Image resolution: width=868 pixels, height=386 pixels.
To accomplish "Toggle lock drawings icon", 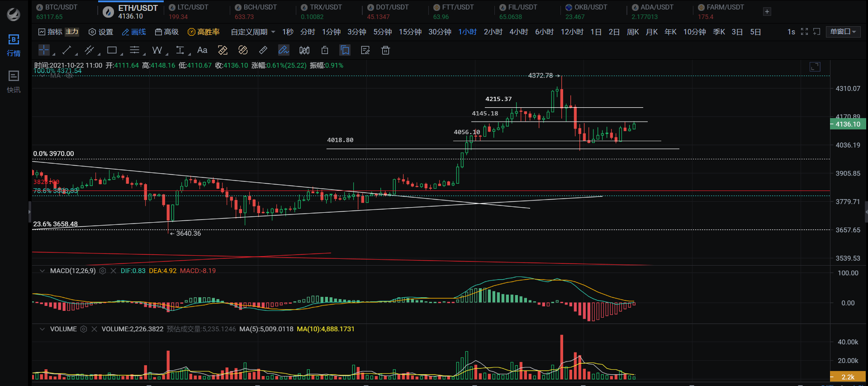I will [x=325, y=50].
